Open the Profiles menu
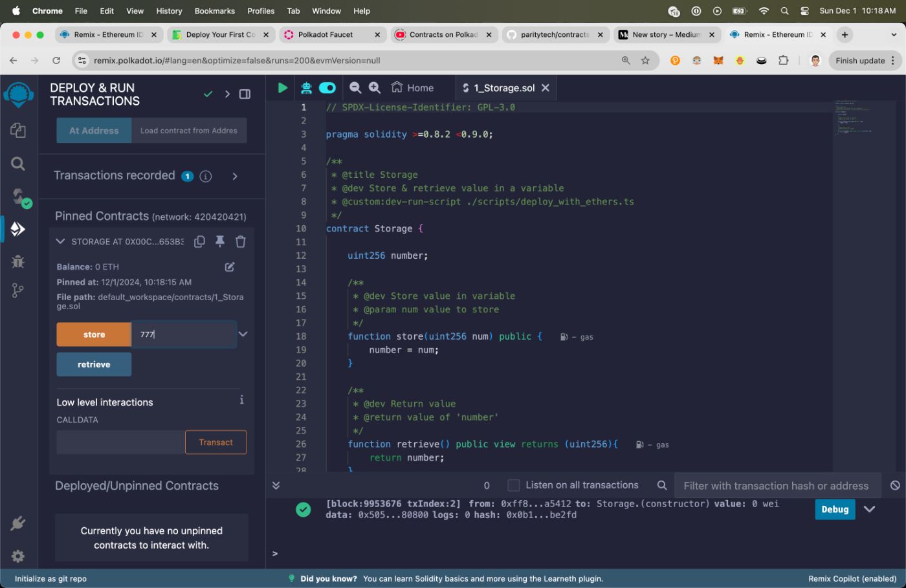This screenshot has width=906, height=588. 261,11
